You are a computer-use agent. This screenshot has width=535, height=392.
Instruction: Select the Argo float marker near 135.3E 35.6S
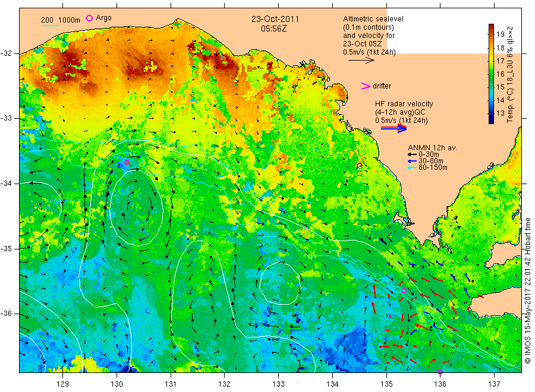click(404, 291)
